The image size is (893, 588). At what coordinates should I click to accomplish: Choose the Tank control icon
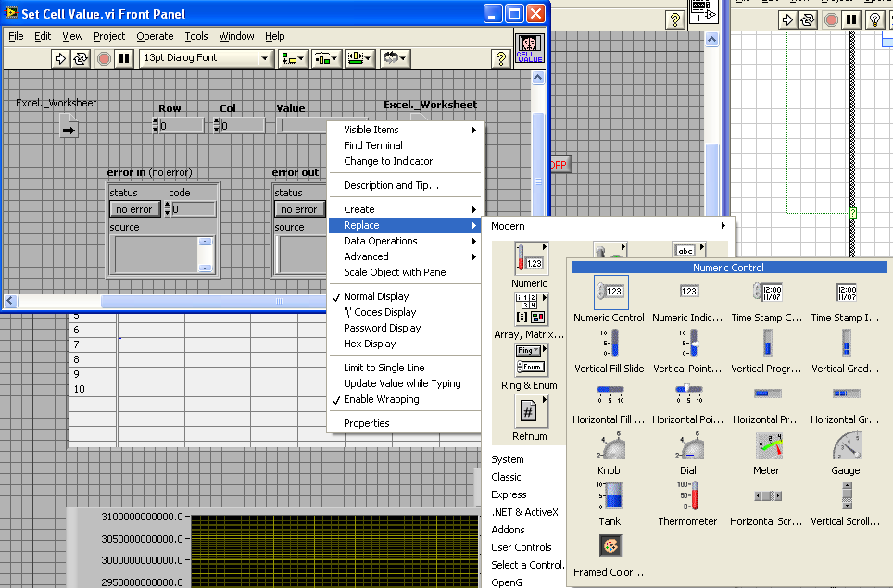pos(610,496)
